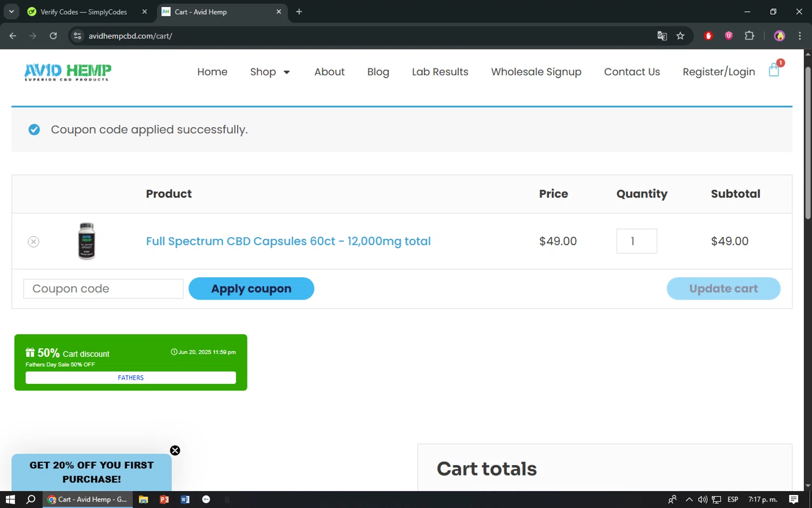Open Full Spectrum CBD Capsules product link

click(x=288, y=241)
